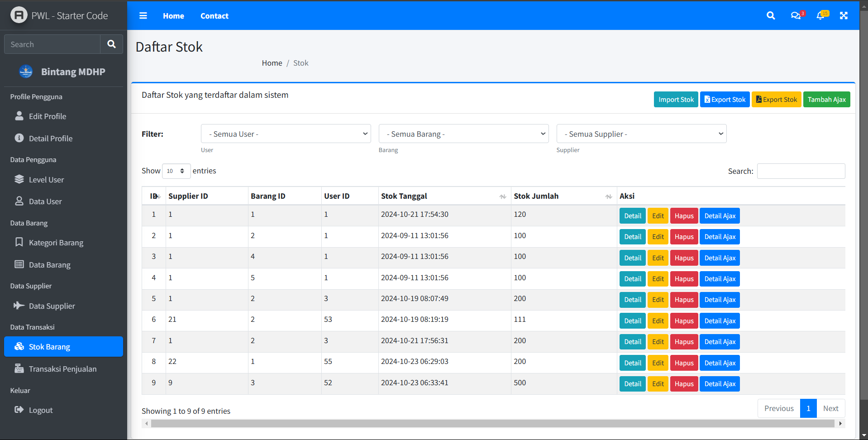Click the blue Export Stok Excel button
Image resolution: width=868 pixels, height=440 pixels.
725,100
